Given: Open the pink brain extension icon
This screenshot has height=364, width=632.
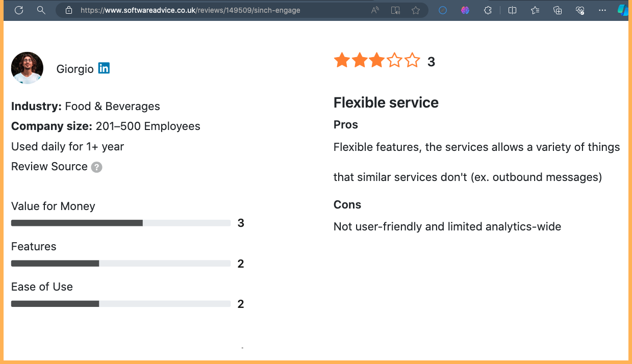Looking at the screenshot, I should coord(465,10).
